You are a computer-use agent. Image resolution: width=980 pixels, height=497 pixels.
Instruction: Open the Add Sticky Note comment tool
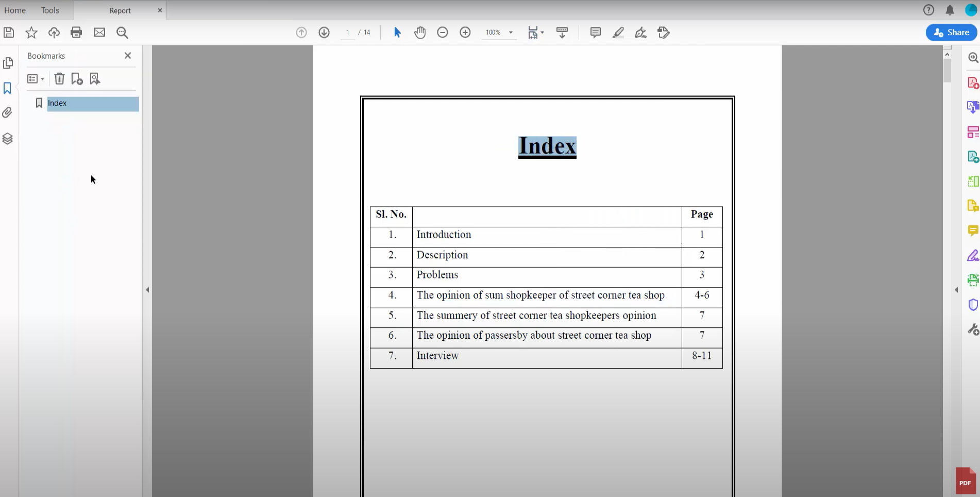click(x=595, y=32)
